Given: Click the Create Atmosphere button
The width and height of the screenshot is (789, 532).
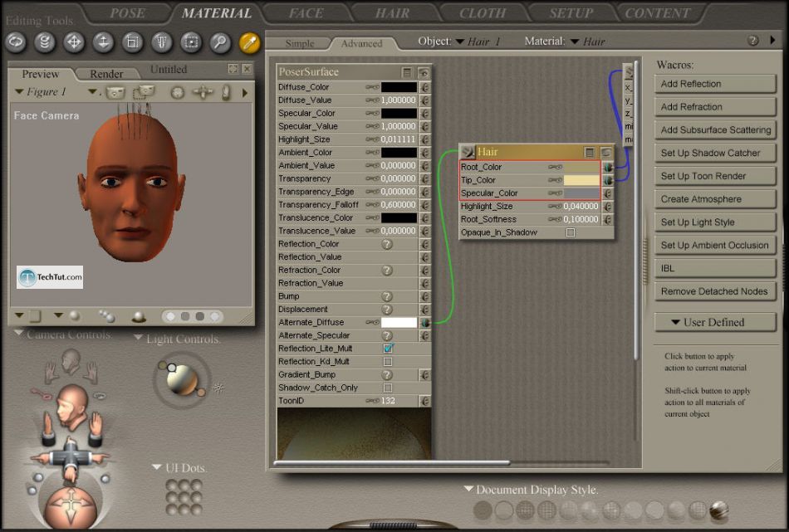Looking at the screenshot, I should (x=714, y=200).
